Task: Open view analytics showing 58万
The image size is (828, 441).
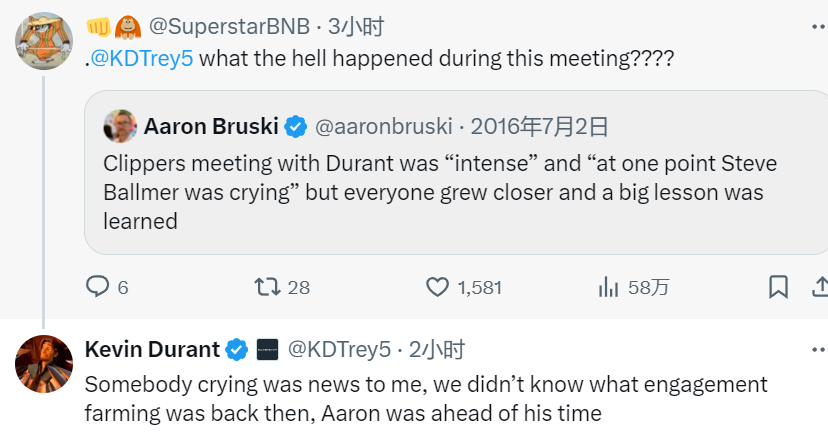Action: point(608,287)
